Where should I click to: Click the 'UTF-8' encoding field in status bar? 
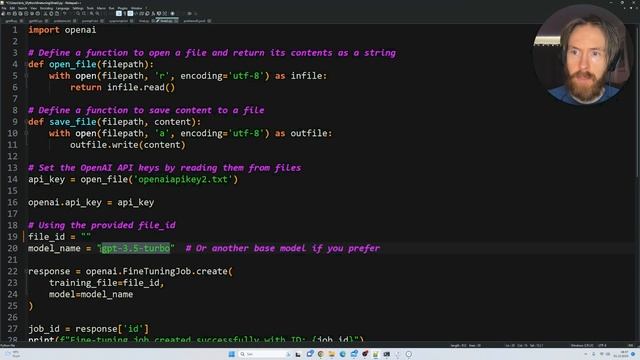tap(602, 345)
